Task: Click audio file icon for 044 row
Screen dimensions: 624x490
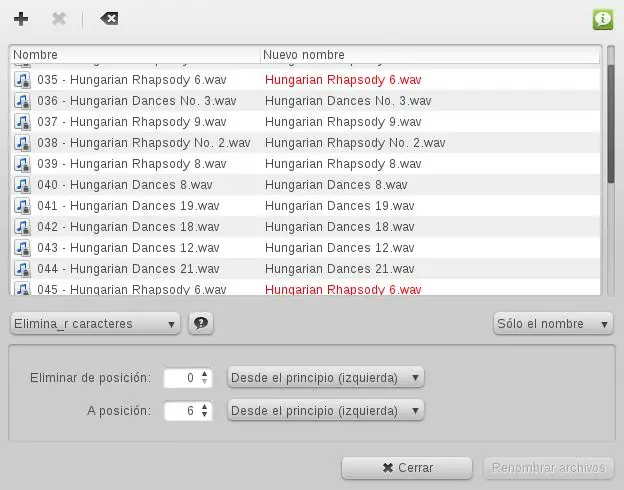Action: coord(22,269)
